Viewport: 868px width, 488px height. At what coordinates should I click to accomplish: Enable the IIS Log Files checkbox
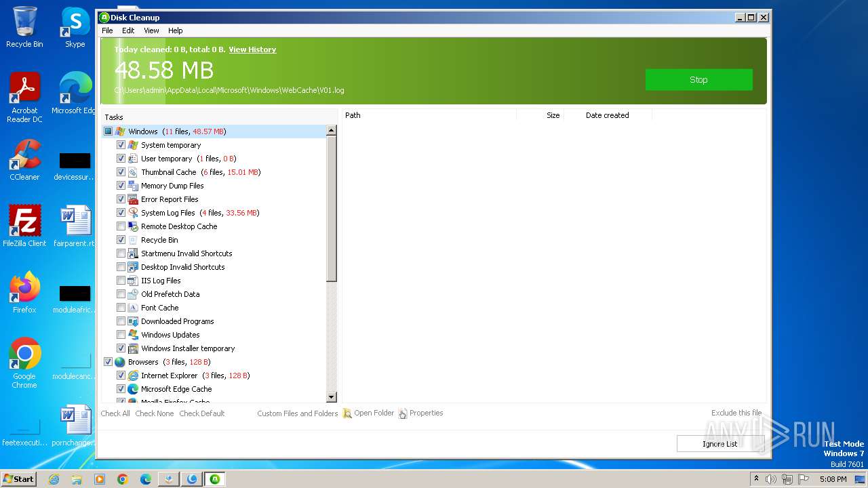coord(121,281)
